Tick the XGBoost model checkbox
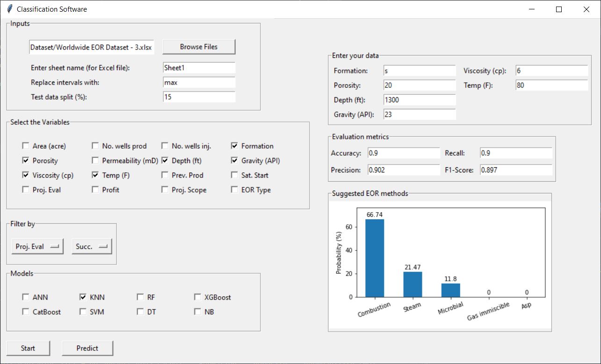Screen dimensions: 601x364 [x=197, y=297]
